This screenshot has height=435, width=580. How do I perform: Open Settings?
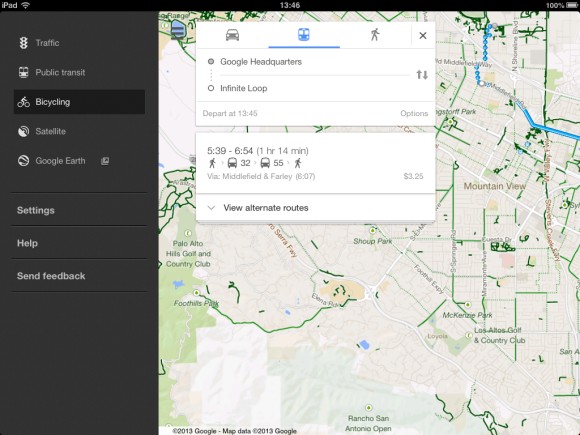tap(79, 210)
